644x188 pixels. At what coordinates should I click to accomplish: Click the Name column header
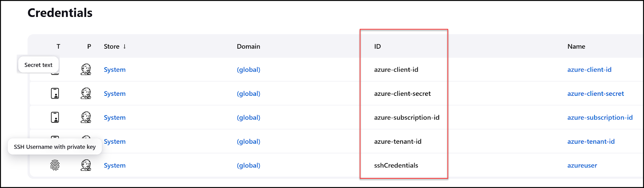click(x=576, y=46)
